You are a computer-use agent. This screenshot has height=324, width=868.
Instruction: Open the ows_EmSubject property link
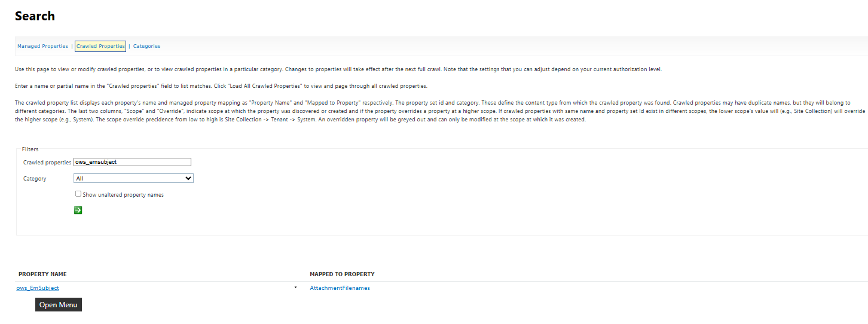38,288
